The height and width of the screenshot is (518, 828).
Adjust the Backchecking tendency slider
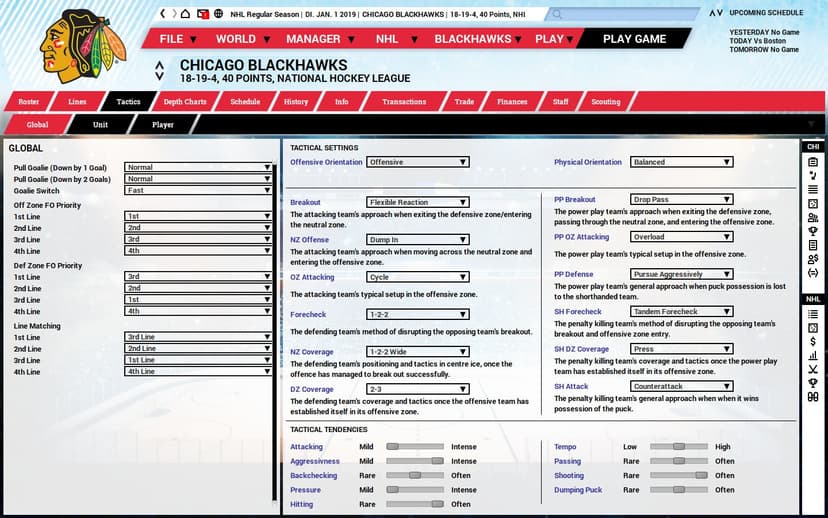(415, 475)
